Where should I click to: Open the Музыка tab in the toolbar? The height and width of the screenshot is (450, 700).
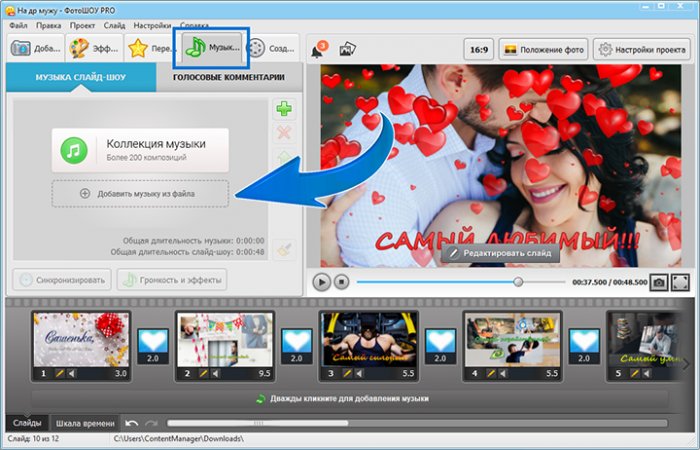point(209,48)
